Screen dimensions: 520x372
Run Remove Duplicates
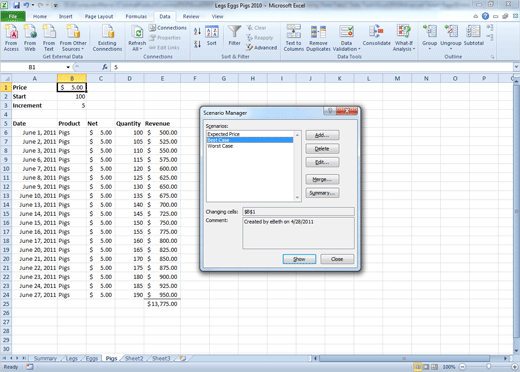coord(318,38)
